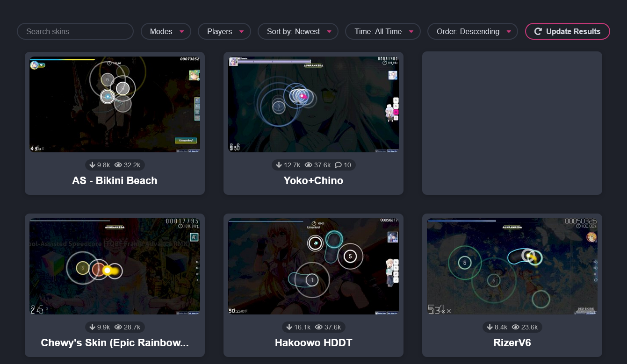Click download icon on Chewy's Skin card
Viewport: 627px width, 364px height.
(93, 327)
